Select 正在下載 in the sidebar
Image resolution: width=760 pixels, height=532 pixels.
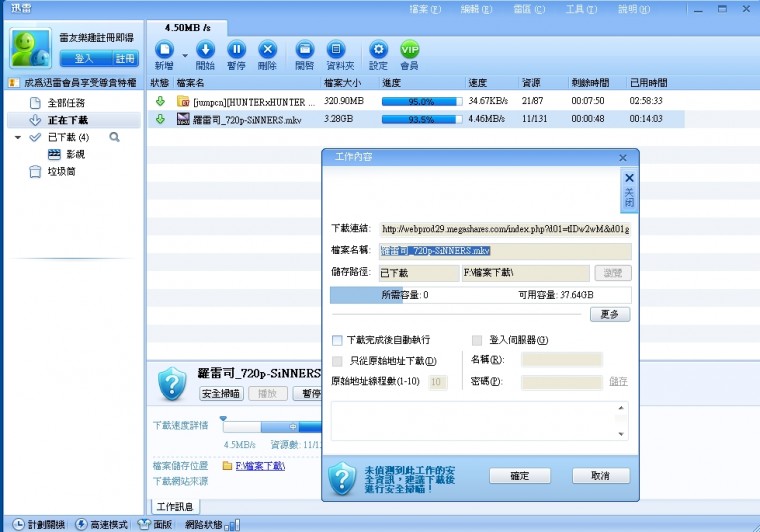[67, 120]
